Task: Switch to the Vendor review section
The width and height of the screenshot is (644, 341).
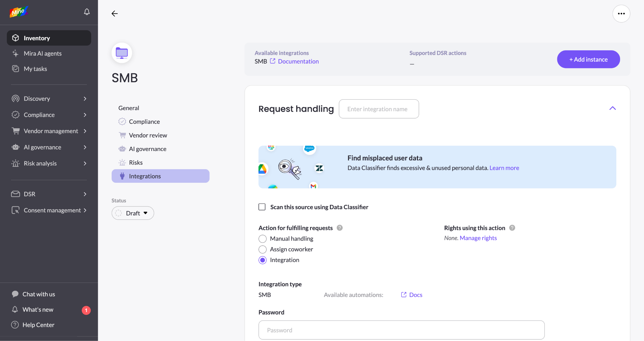Action: [x=148, y=135]
